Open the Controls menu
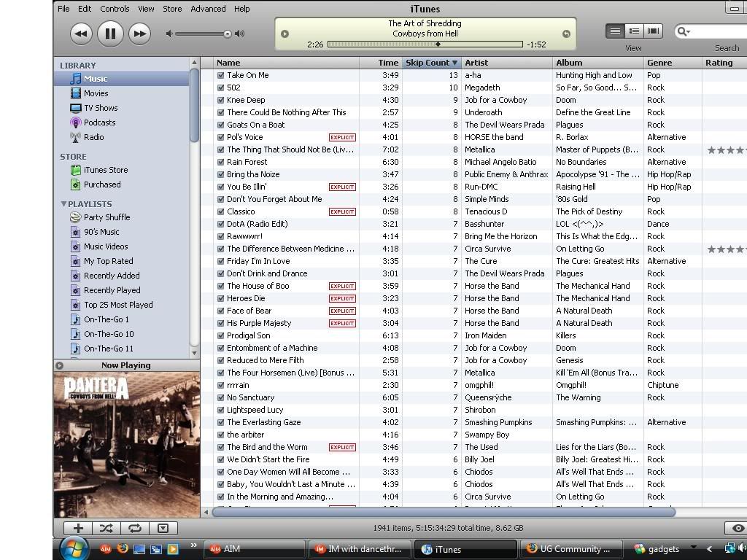 point(115,9)
